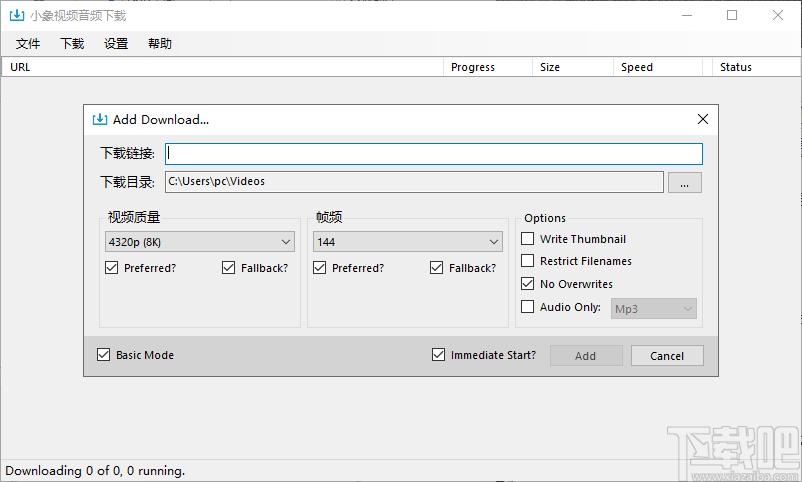This screenshot has height=482, width=802.
Task: Uncheck the No Overwrites option
Action: pyautogui.click(x=527, y=283)
